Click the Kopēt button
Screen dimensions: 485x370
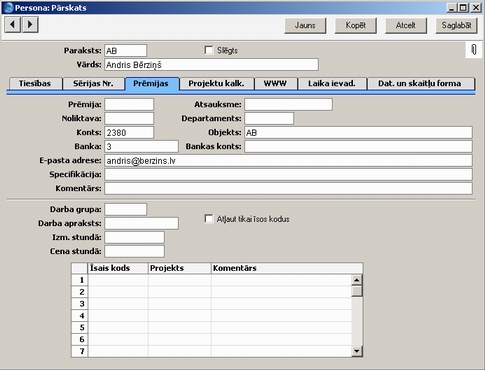point(355,25)
